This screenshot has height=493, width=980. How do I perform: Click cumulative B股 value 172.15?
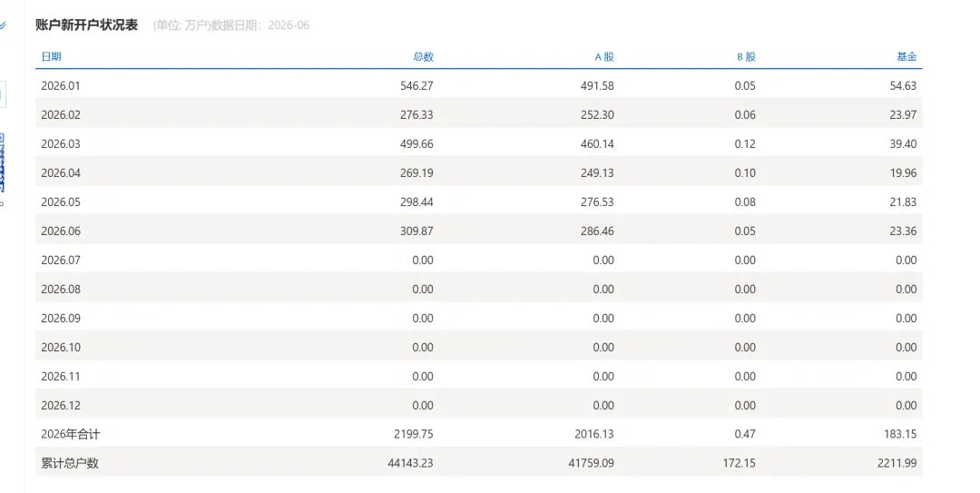click(739, 464)
